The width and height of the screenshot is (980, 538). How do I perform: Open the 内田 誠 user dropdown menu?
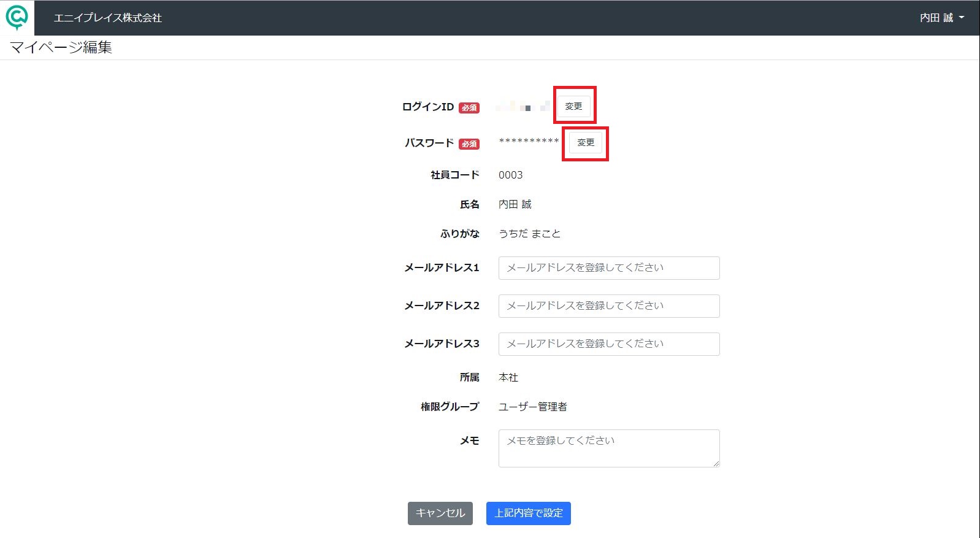tap(942, 18)
